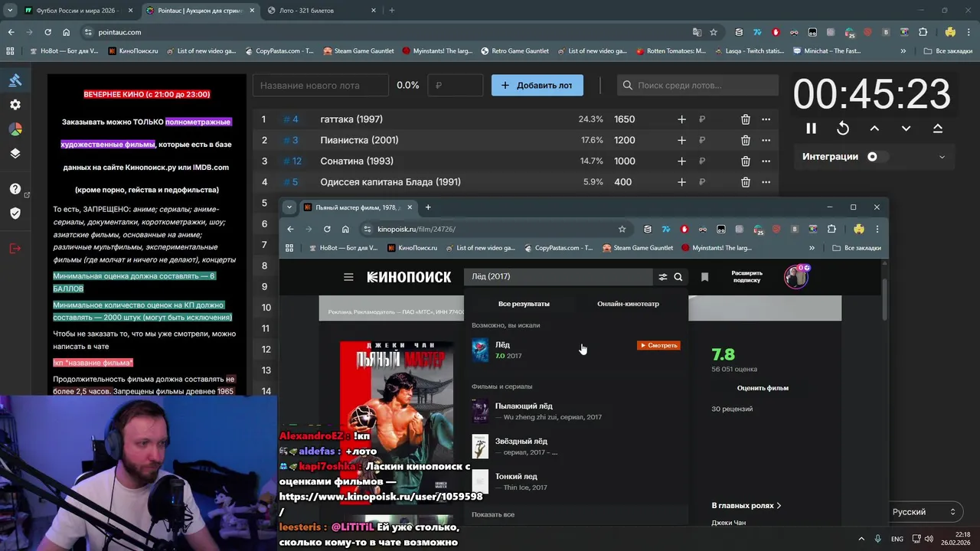
Task: Delete the Пианистка (2001) lot
Action: pyautogui.click(x=745, y=140)
